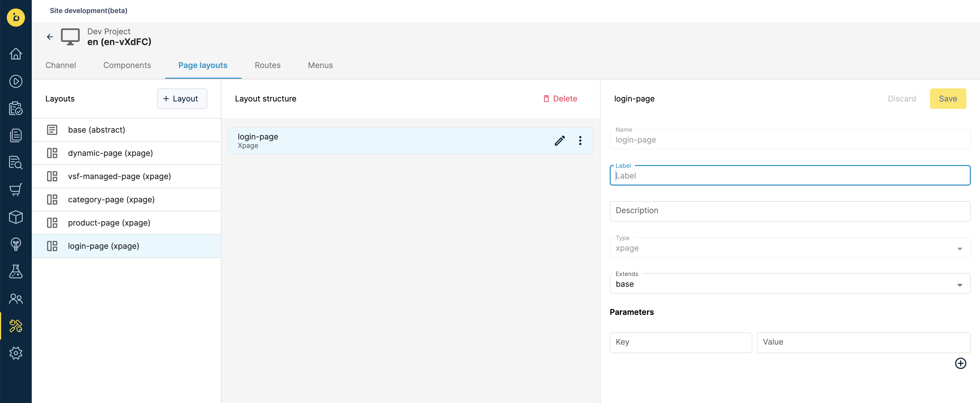Add a new Layout

182,99
